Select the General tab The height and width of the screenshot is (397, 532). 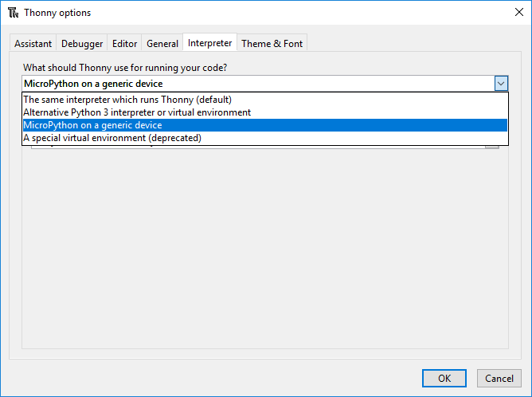pos(162,44)
